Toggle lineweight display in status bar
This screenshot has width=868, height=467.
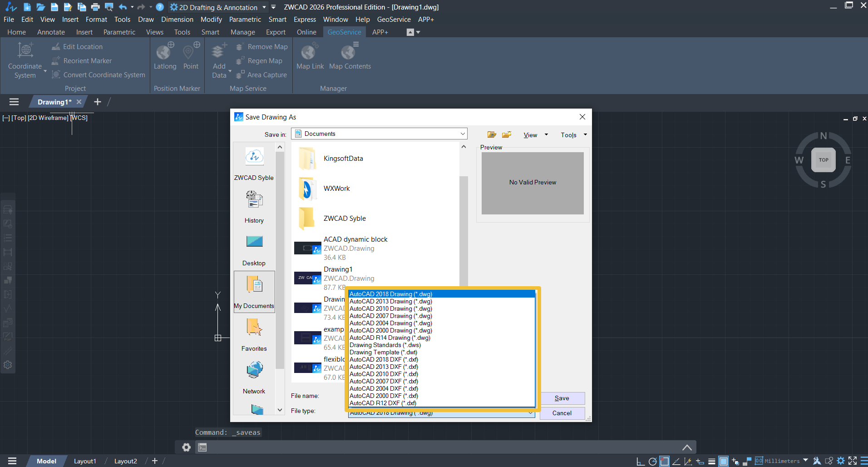[711, 462]
